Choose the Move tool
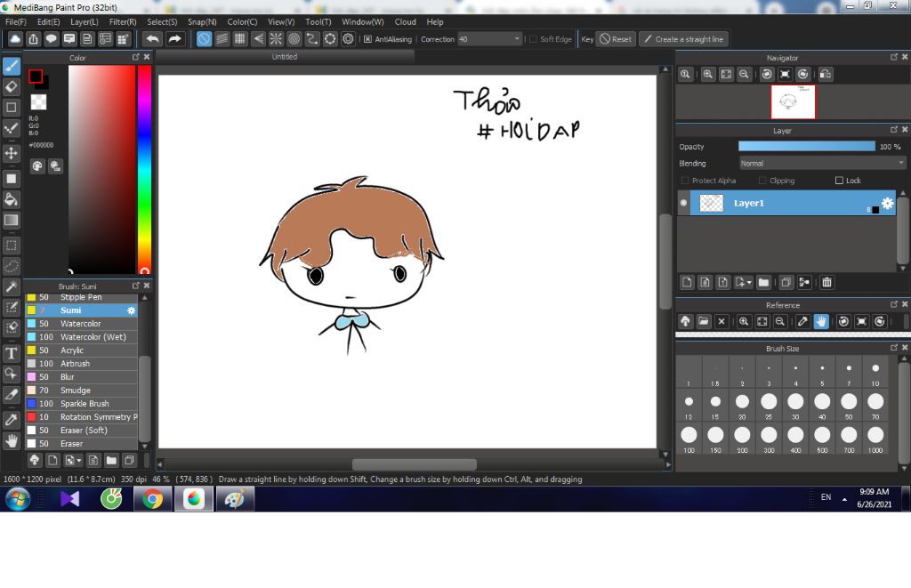This screenshot has height=588, width=911. pyautogui.click(x=11, y=153)
